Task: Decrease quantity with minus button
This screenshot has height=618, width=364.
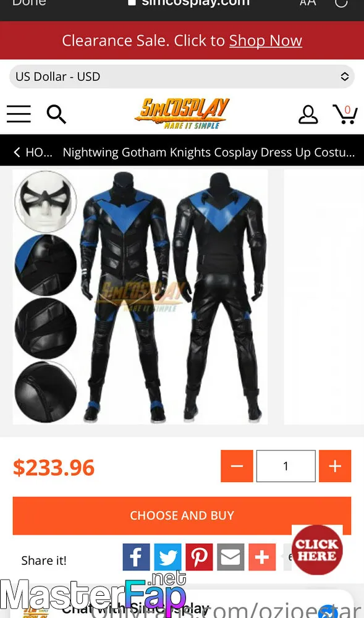Action: (x=237, y=466)
